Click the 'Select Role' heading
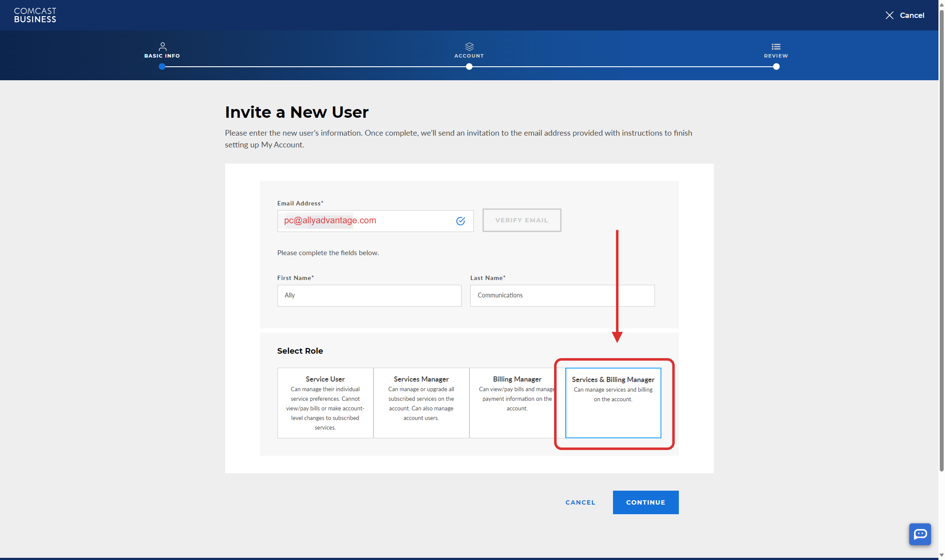945x560 pixels. pyautogui.click(x=300, y=351)
